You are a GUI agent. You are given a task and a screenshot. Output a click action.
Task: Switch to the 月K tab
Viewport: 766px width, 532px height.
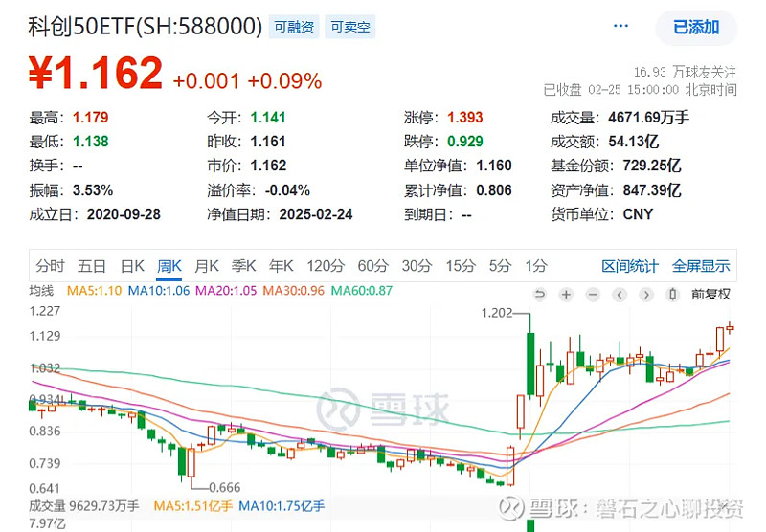click(207, 266)
